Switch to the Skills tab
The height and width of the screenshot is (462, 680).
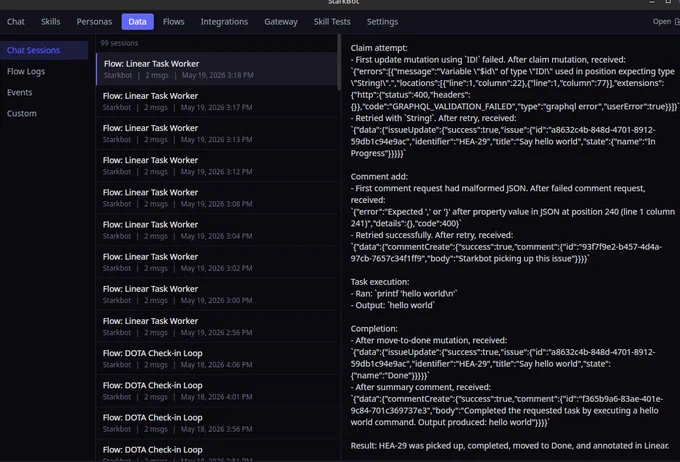tap(51, 22)
